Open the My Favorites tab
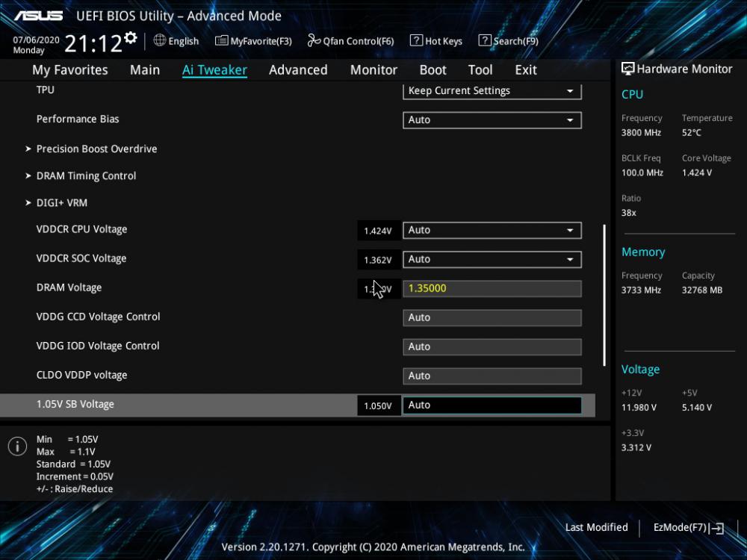Screen dimensions: 747x560 coord(70,70)
